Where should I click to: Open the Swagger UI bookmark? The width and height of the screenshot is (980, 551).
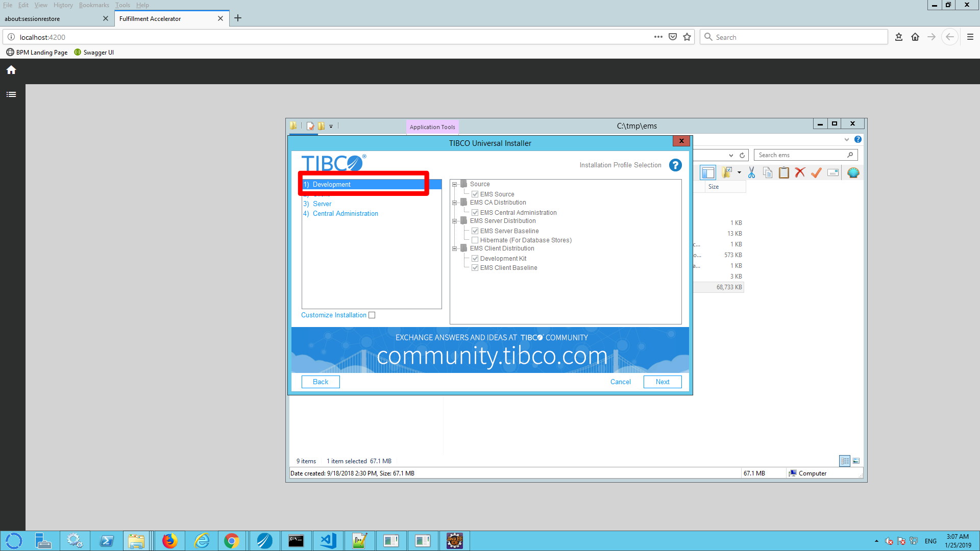pyautogui.click(x=94, y=53)
